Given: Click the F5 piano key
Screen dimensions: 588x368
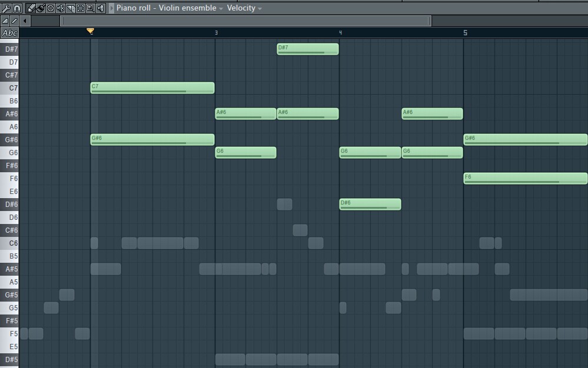Looking at the screenshot, I should coord(9,333).
